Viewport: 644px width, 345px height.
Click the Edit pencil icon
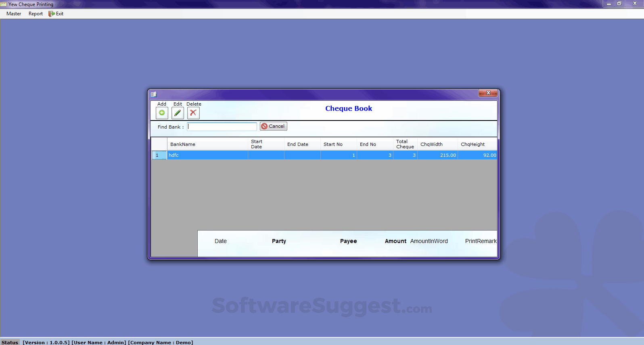tap(178, 113)
